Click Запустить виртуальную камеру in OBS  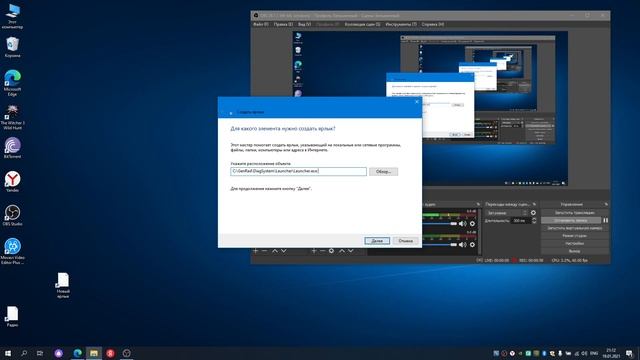[x=575, y=228]
